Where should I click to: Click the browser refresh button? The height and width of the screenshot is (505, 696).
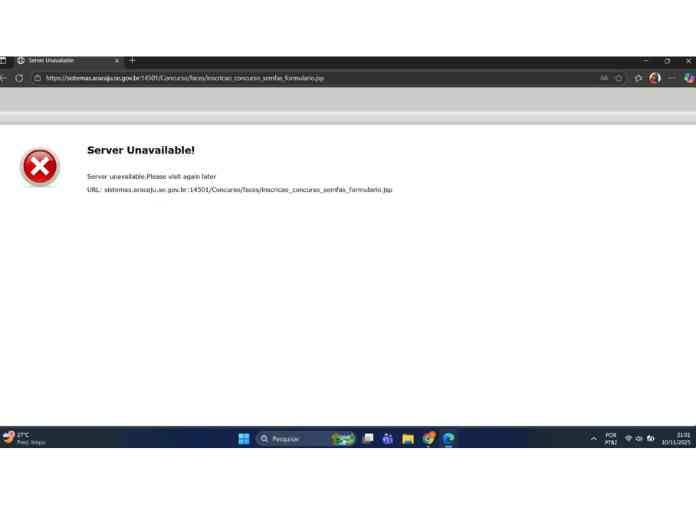(19, 78)
